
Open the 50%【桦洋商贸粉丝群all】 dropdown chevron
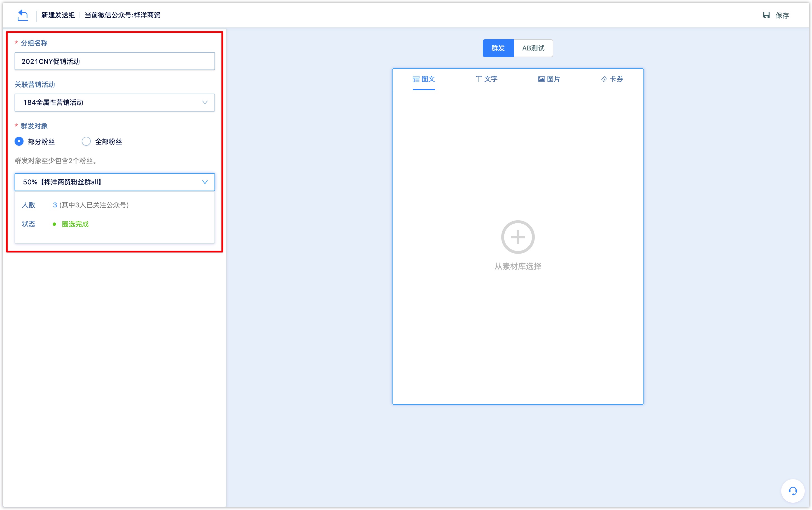pyautogui.click(x=204, y=182)
